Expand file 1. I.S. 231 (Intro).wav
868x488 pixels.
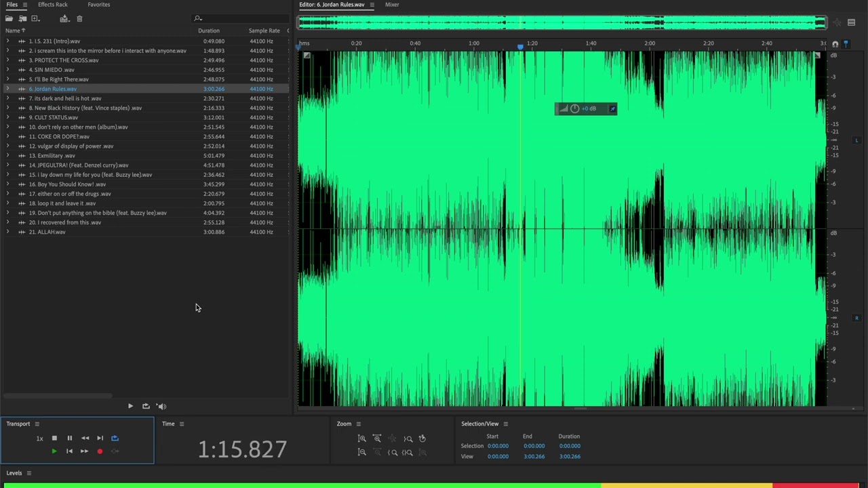point(7,41)
